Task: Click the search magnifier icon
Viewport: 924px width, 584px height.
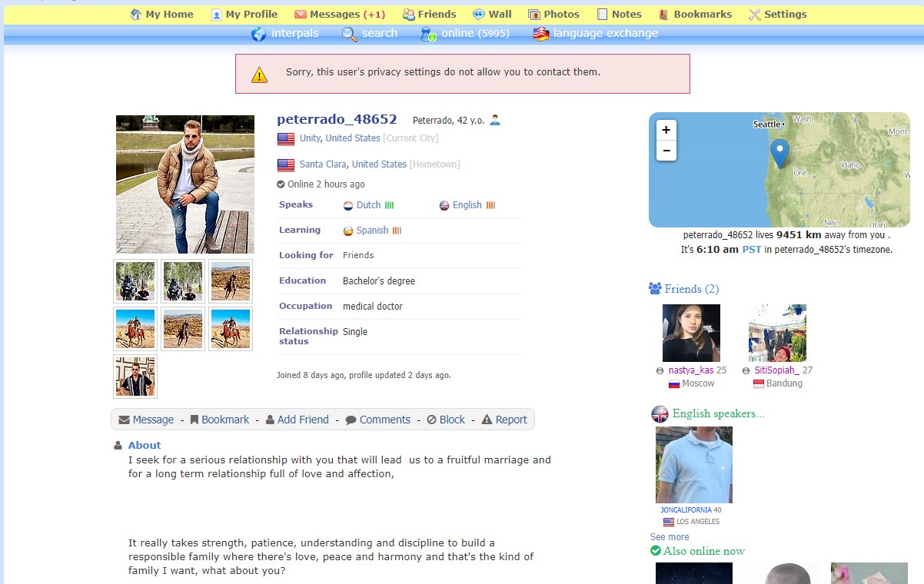Action: (350, 34)
